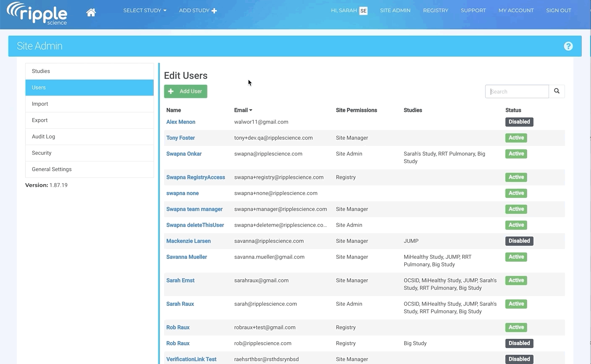Click in the user Search field
The height and width of the screenshot is (364, 591).
[x=517, y=91]
